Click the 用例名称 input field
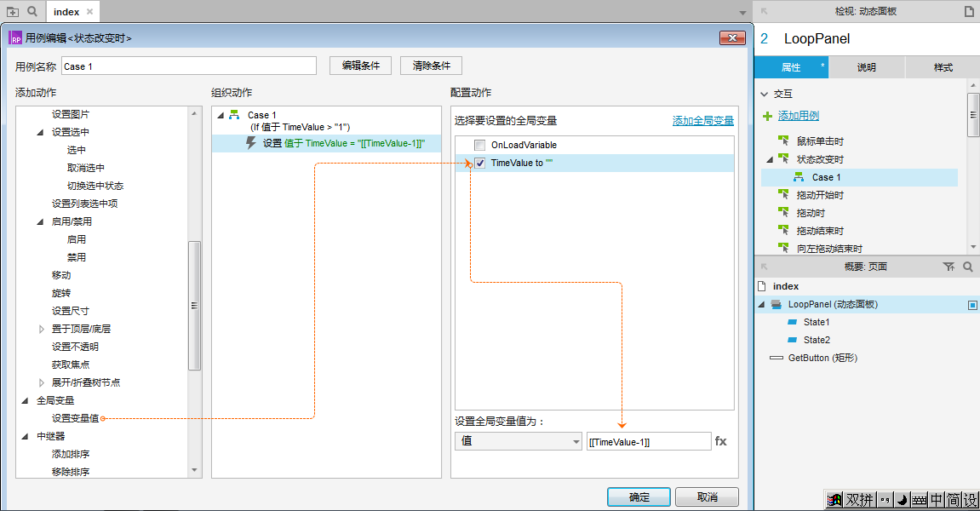 (x=189, y=66)
